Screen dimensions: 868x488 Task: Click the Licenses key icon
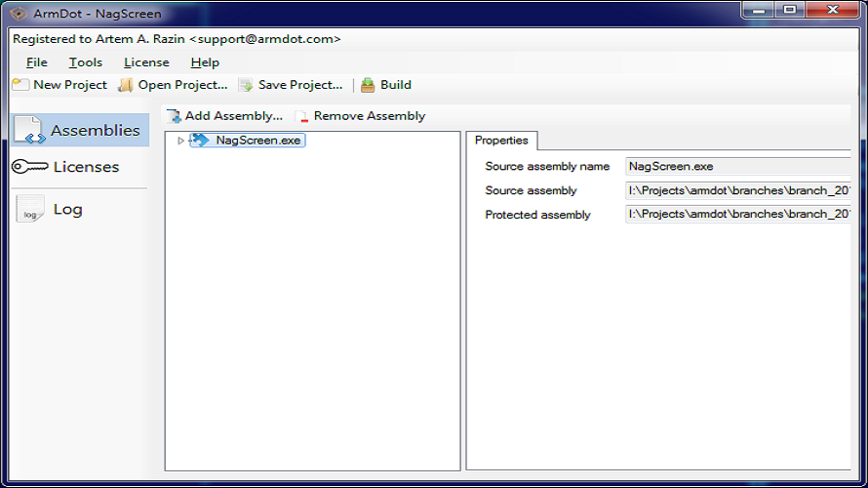click(x=30, y=166)
